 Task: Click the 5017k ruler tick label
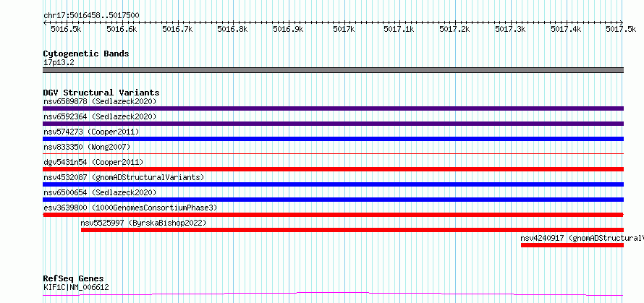344,29
